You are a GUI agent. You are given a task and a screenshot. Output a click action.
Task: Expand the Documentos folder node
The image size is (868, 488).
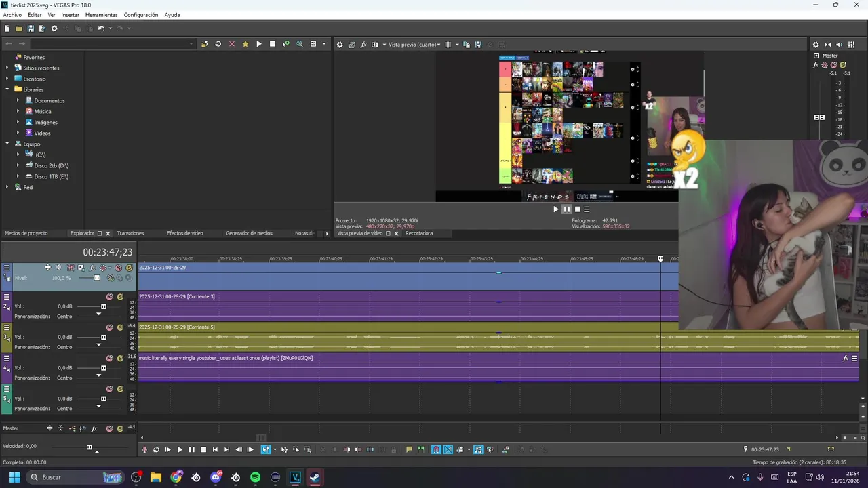(x=18, y=100)
